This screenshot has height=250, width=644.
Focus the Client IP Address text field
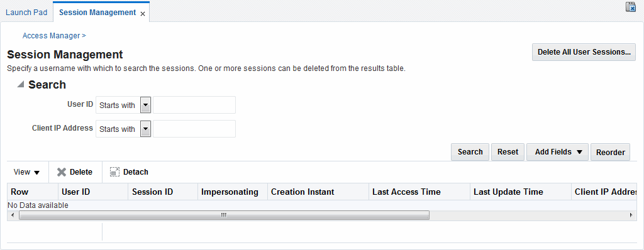click(x=194, y=129)
